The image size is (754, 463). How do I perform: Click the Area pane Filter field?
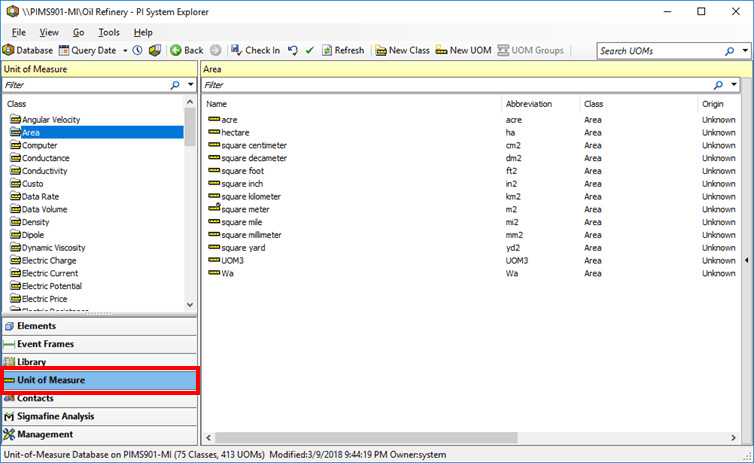click(x=457, y=85)
